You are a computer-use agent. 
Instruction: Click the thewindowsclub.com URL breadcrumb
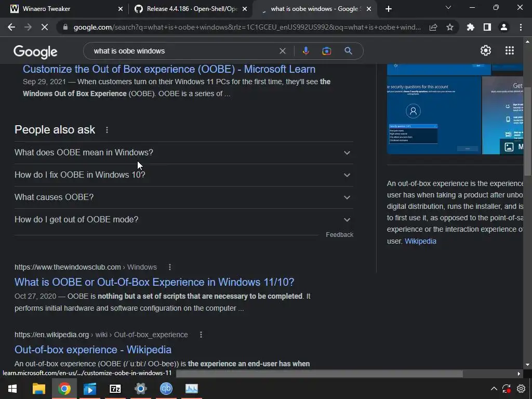pyautogui.click(x=86, y=268)
